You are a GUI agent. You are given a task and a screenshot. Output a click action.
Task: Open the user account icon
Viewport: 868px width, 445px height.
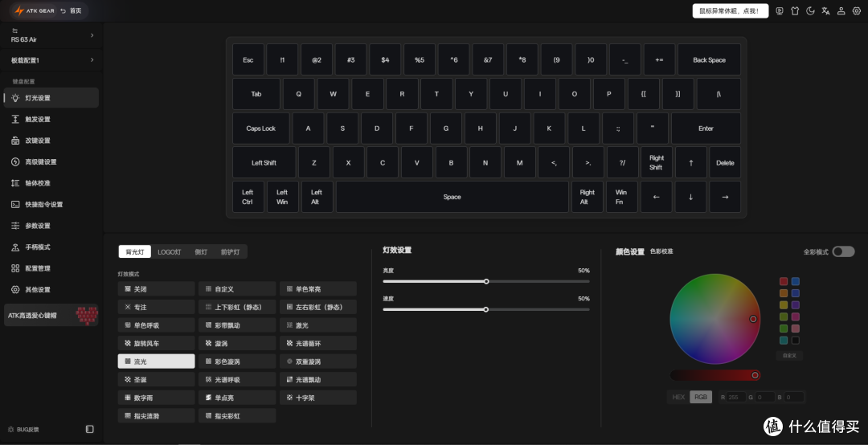tap(841, 11)
